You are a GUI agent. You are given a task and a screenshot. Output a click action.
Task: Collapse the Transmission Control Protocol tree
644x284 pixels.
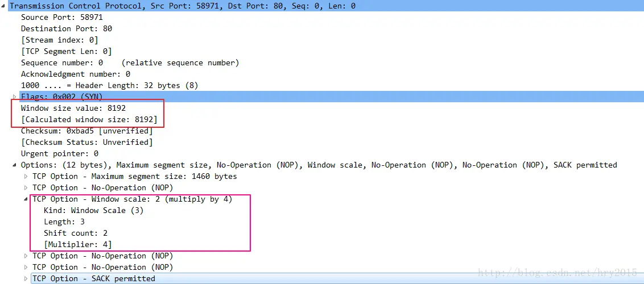pyautogui.click(x=3, y=6)
